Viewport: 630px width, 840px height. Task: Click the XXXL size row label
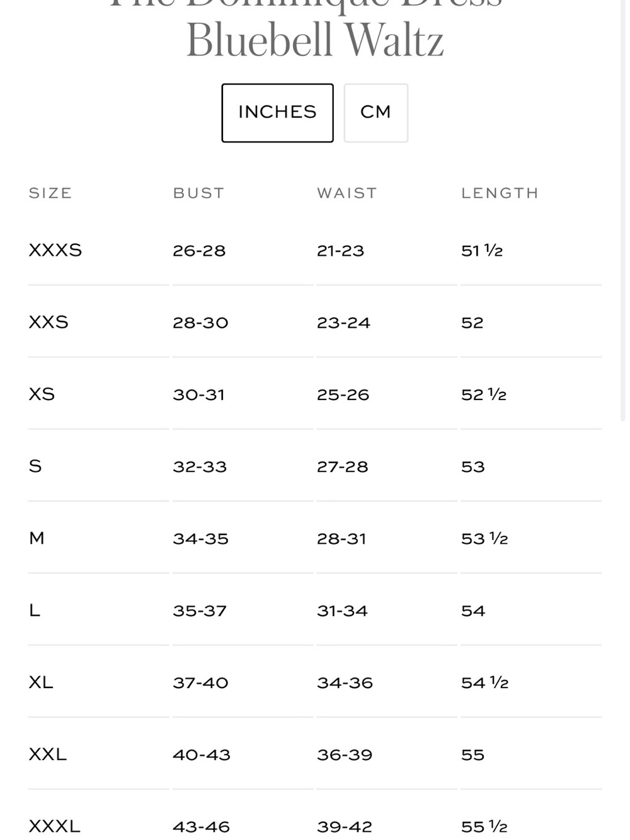click(55, 826)
